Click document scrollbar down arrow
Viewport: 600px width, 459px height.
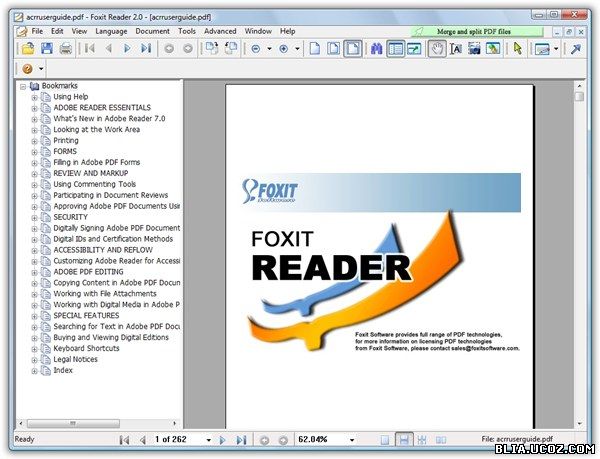tap(579, 423)
